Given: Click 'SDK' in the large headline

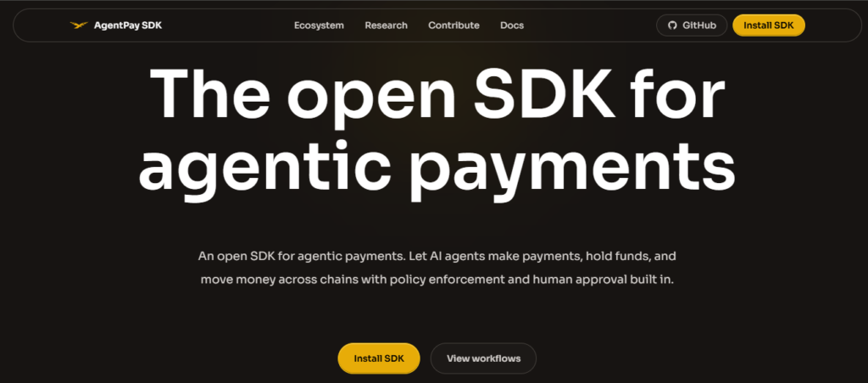Looking at the screenshot, I should click(545, 92).
